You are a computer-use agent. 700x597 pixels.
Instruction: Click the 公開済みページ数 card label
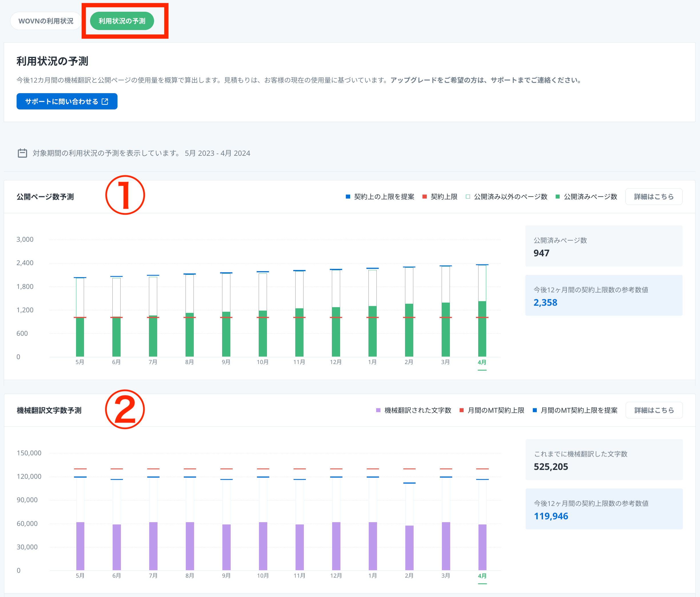tap(560, 240)
